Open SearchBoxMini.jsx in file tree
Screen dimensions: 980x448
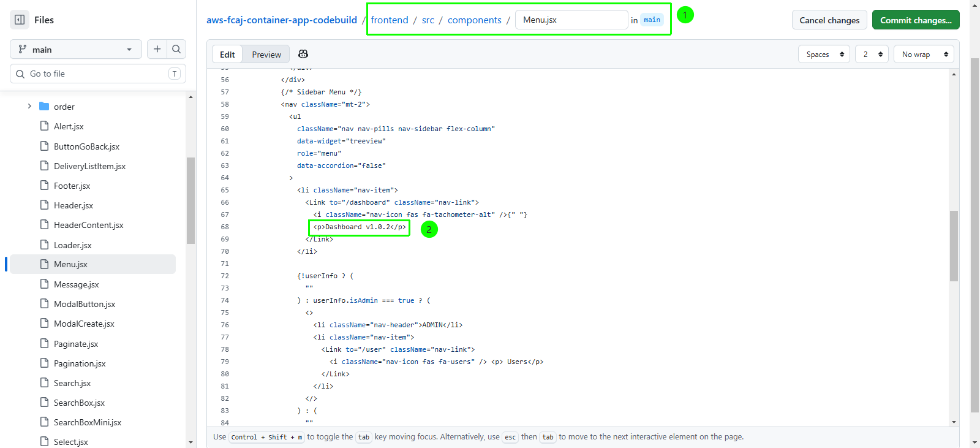pyautogui.click(x=88, y=422)
